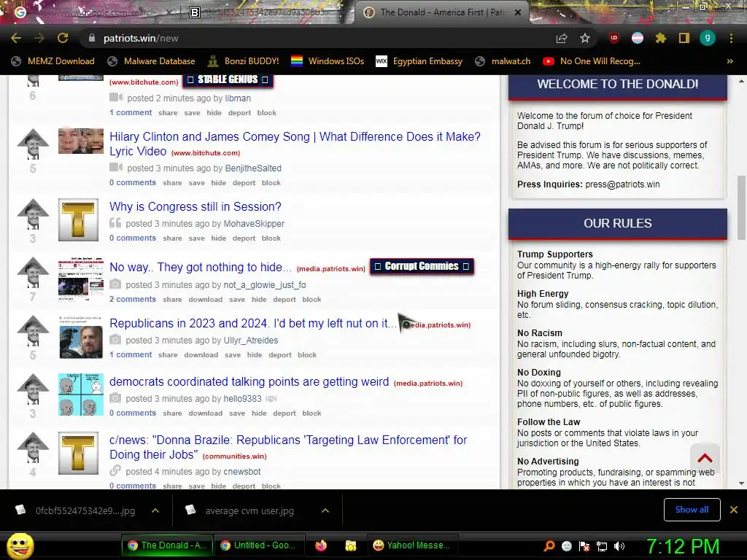Image resolution: width=747 pixels, height=560 pixels.
Task: Expand options for 0fcbf552475342e9 jpg download
Action: pyautogui.click(x=155, y=510)
